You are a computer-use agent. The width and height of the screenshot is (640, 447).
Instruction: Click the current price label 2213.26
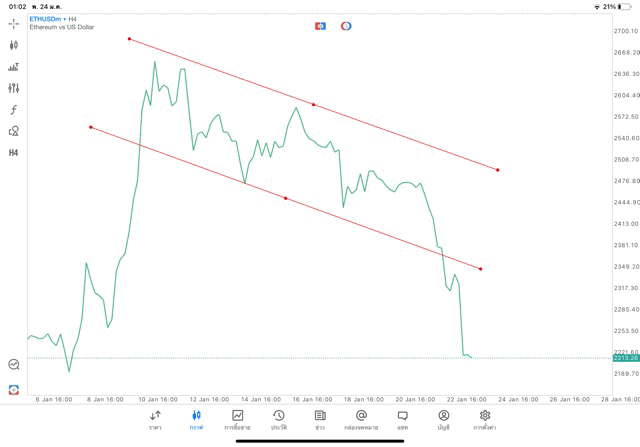coord(626,357)
